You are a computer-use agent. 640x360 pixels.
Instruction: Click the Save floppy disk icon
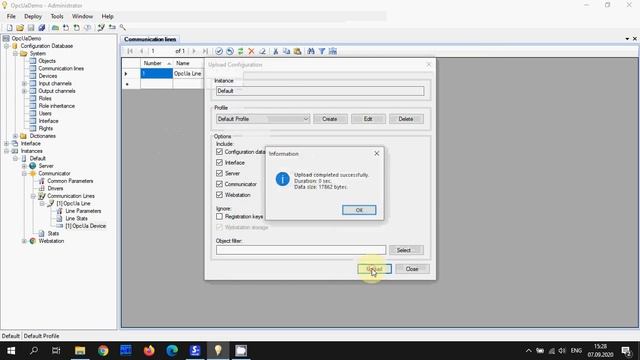[x=31, y=27]
